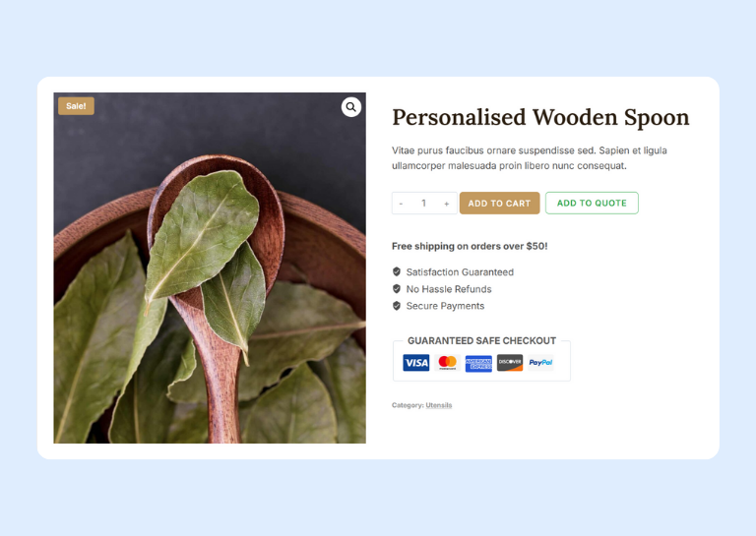This screenshot has width=756, height=536.
Task: Click the Discover card icon
Action: click(510, 363)
